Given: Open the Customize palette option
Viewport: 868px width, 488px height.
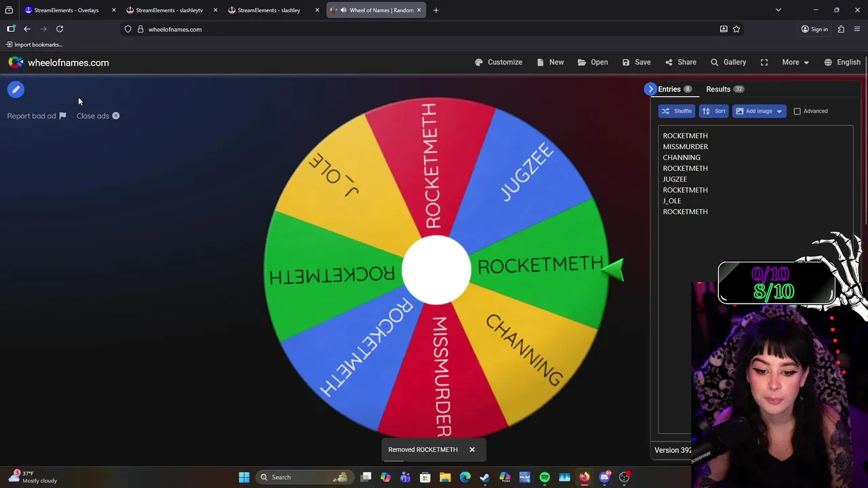Looking at the screenshot, I should [498, 62].
